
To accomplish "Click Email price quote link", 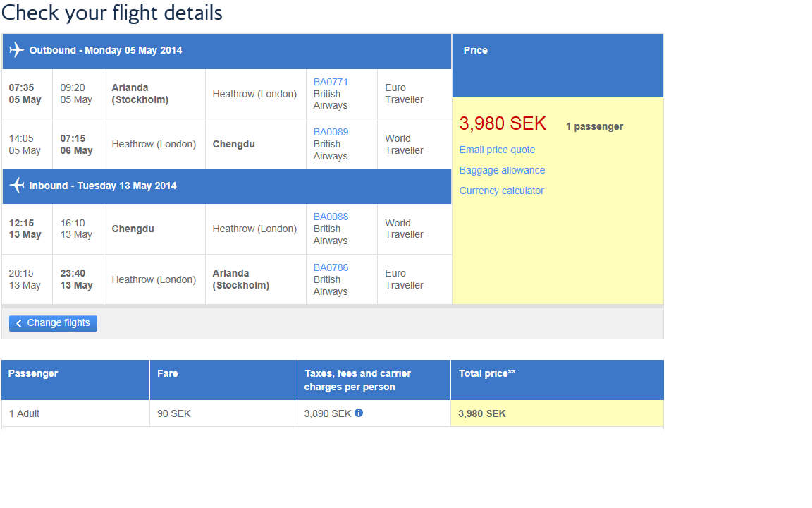I will pos(497,150).
